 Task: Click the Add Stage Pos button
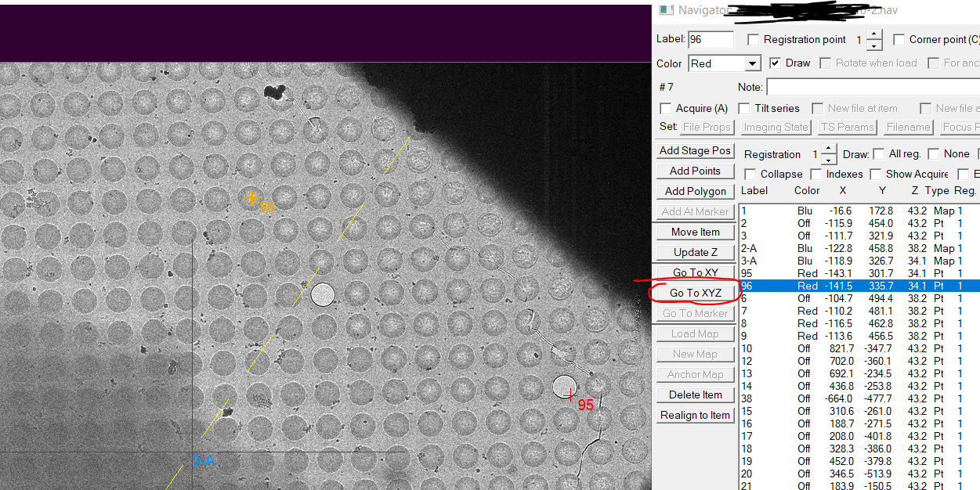tap(696, 151)
